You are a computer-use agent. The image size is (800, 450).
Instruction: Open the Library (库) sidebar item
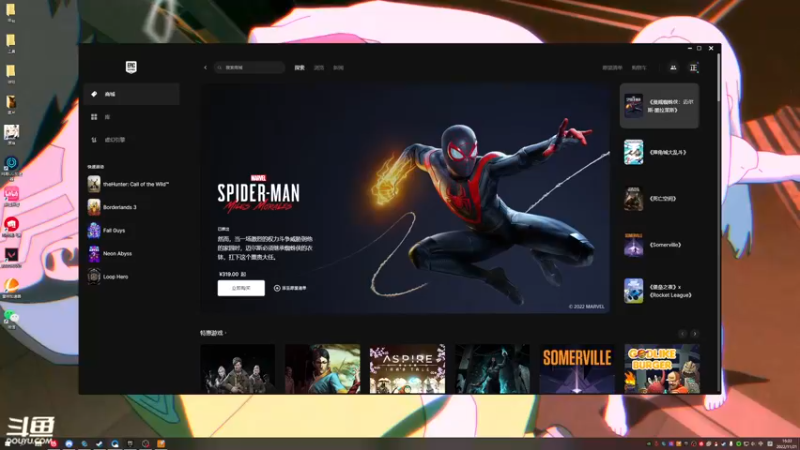pyautogui.click(x=132, y=117)
